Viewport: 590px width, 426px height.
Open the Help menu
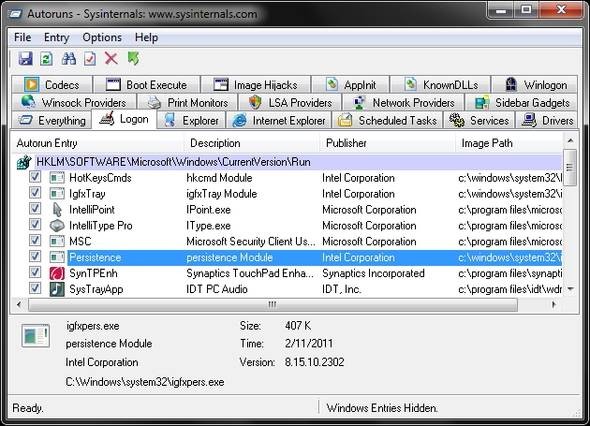click(146, 38)
